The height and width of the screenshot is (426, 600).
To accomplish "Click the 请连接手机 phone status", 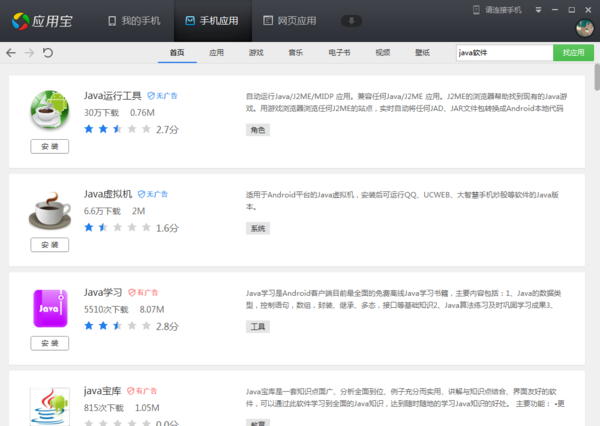I will (x=497, y=10).
